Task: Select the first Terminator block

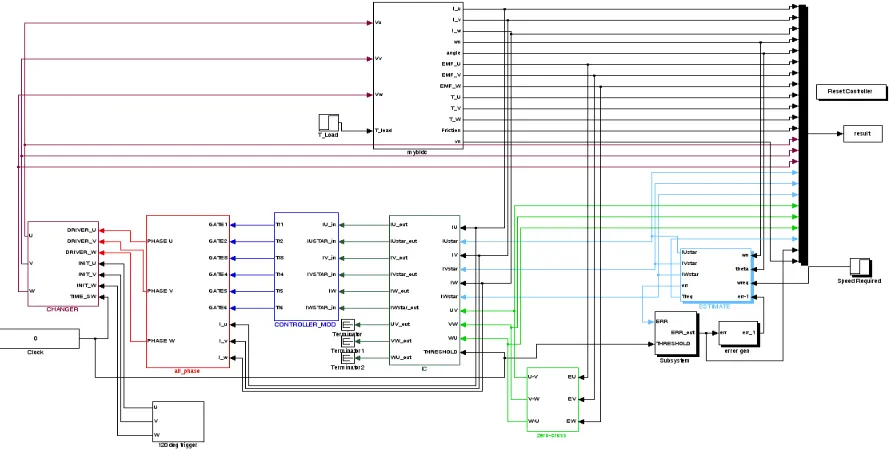Action: point(347,325)
